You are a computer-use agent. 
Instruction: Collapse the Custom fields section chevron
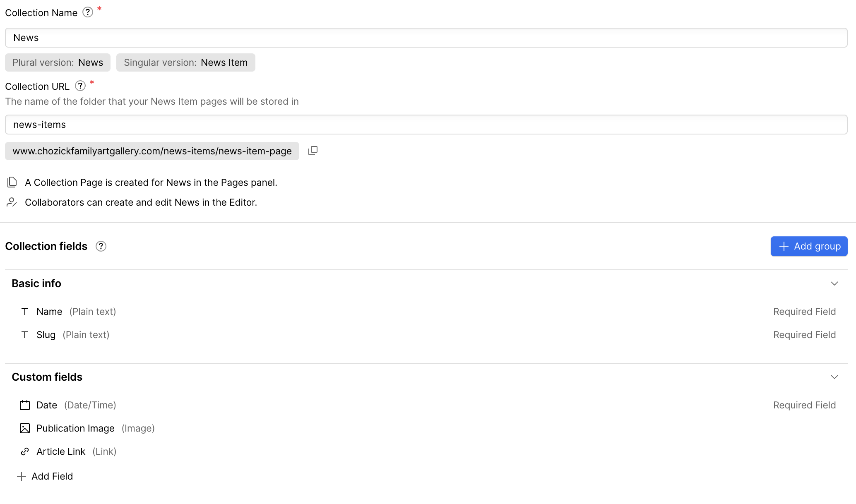[x=834, y=377]
